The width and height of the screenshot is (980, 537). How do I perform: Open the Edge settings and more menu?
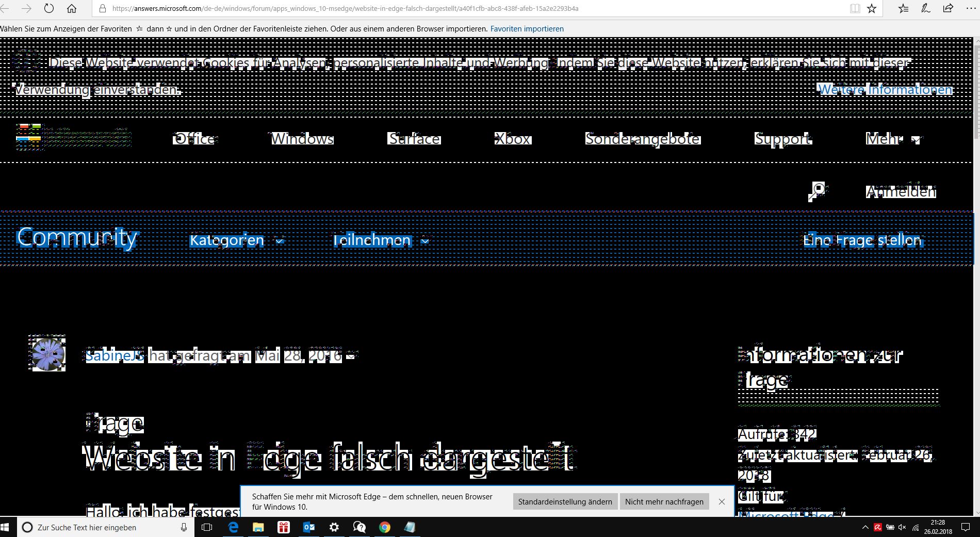pyautogui.click(x=971, y=8)
